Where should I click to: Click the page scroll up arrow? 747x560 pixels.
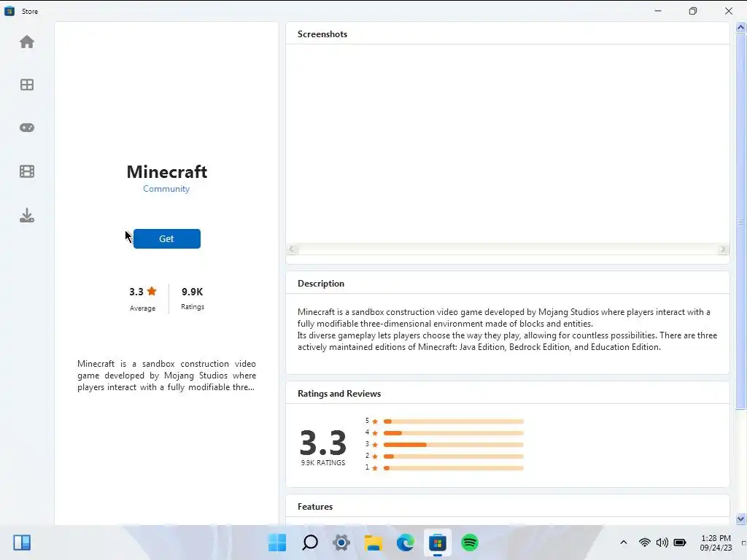coord(741,28)
